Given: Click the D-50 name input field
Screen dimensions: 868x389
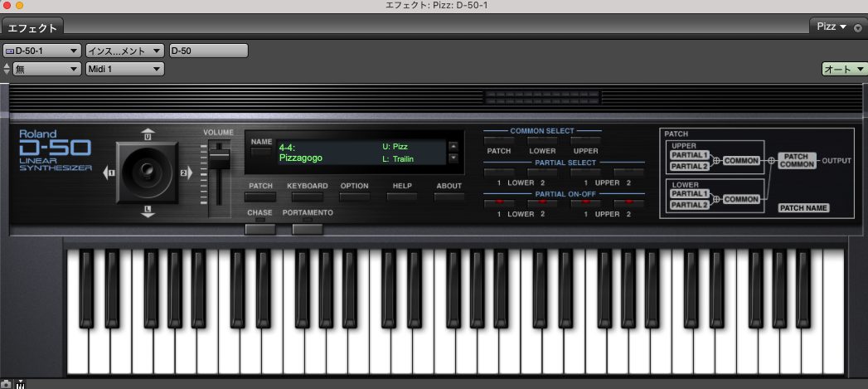Looking at the screenshot, I should tap(209, 51).
